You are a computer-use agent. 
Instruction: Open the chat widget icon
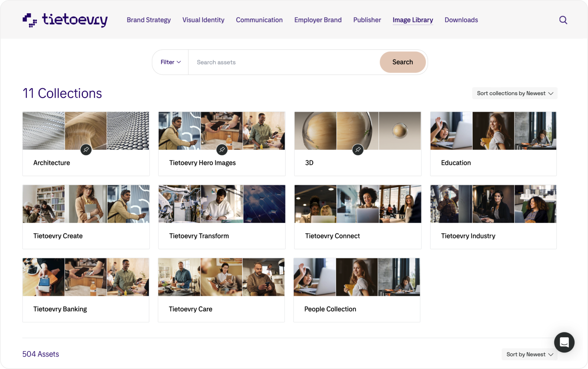pyautogui.click(x=564, y=342)
